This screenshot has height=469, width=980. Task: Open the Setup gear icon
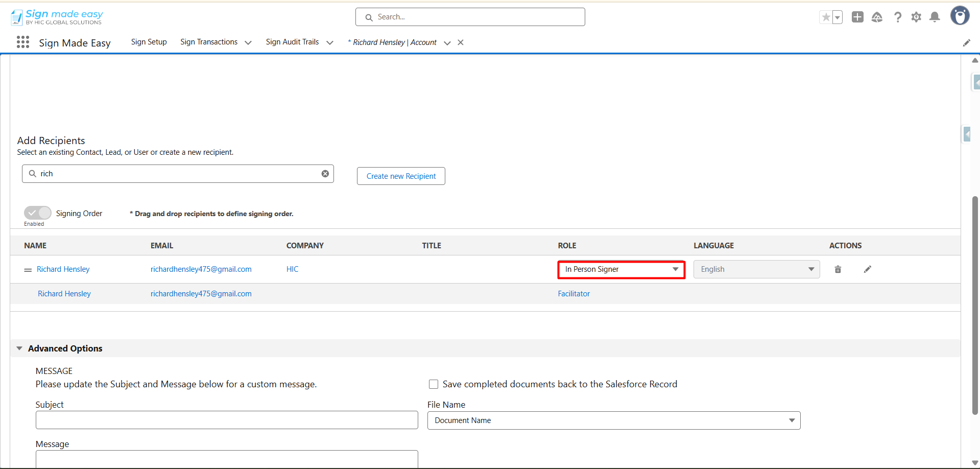[x=916, y=17]
